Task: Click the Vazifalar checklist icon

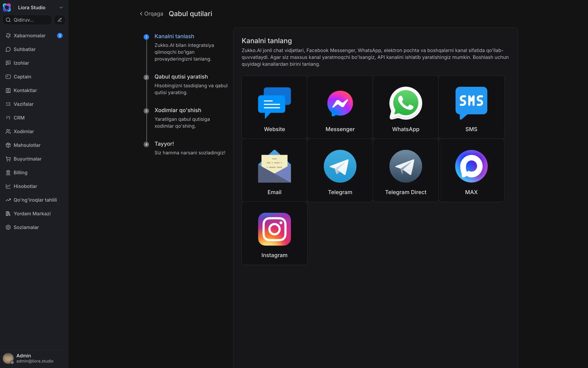Action: click(x=8, y=104)
